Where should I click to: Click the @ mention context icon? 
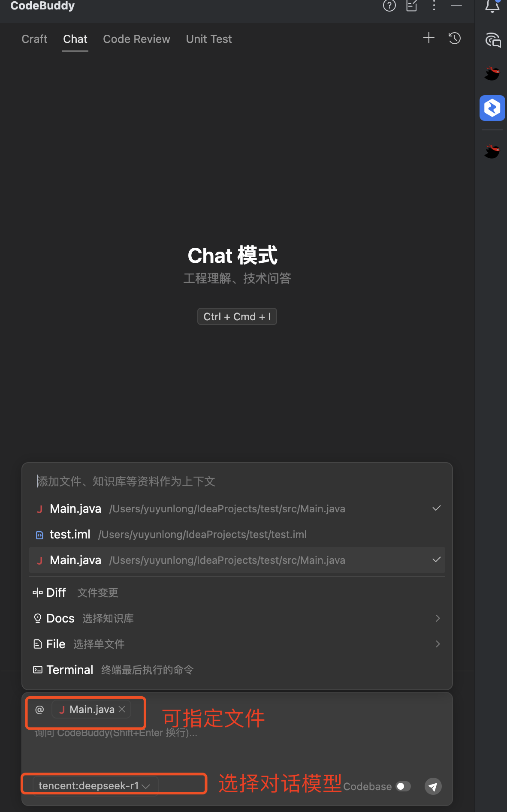(39, 710)
